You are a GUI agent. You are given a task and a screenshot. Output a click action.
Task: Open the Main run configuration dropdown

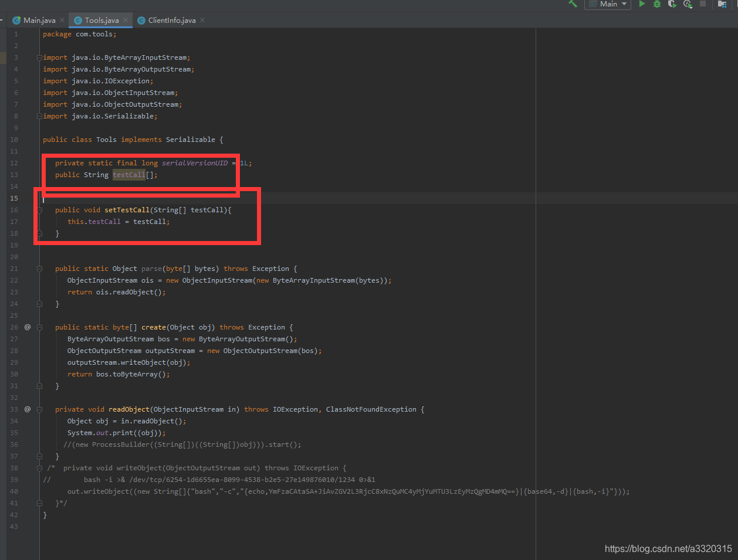pyautogui.click(x=608, y=4)
